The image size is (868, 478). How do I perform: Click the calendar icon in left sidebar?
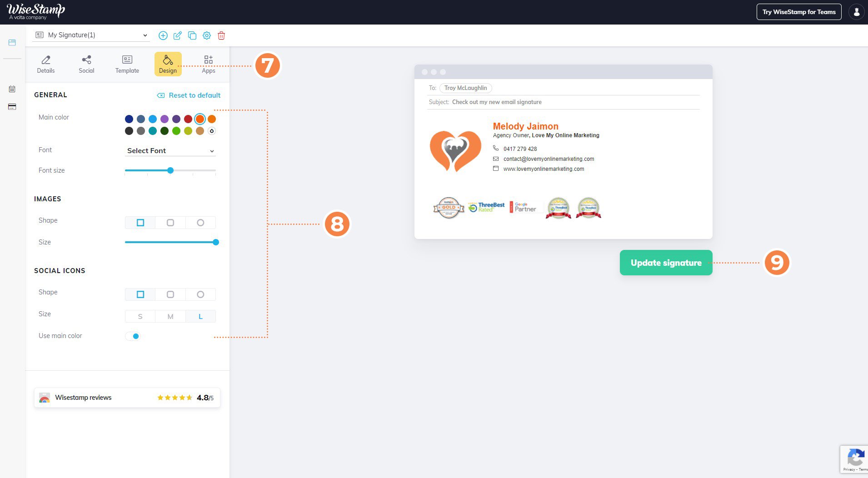[12, 89]
